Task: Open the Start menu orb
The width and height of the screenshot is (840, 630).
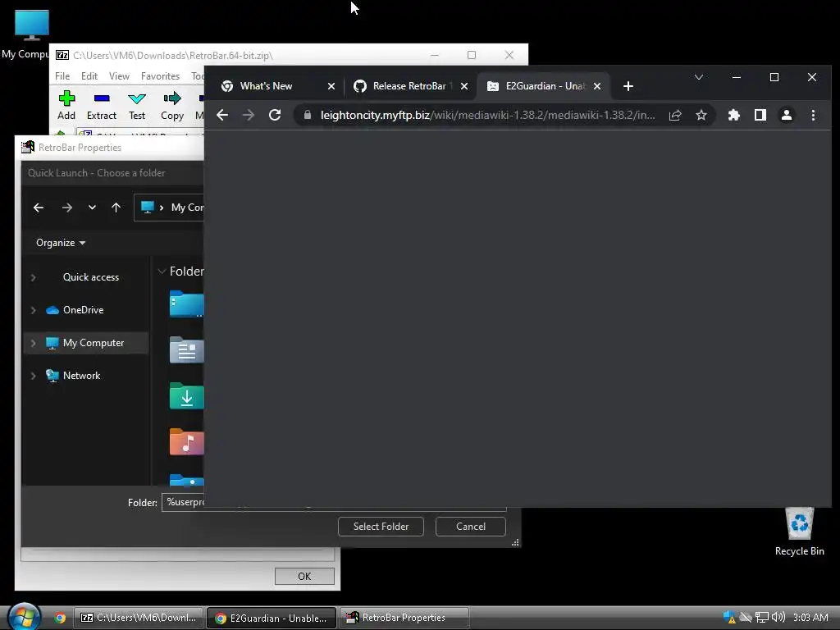Action: [x=24, y=617]
